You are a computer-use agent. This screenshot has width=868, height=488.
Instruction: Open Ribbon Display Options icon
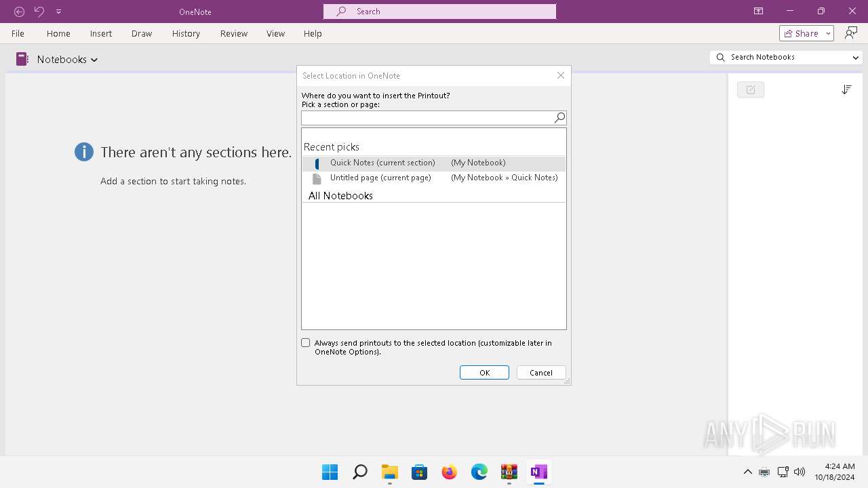tap(758, 11)
